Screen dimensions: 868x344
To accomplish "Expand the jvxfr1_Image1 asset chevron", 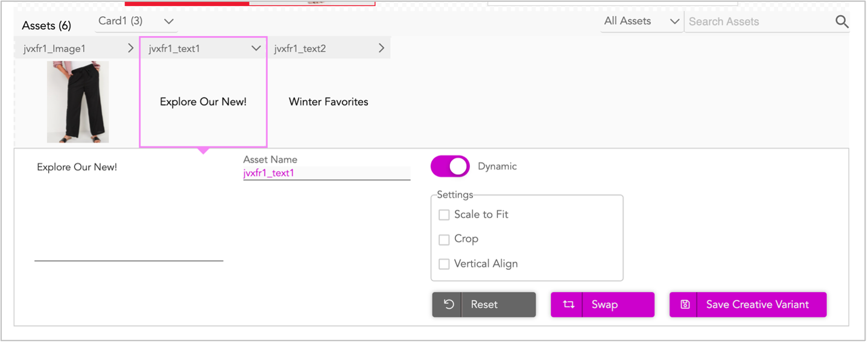I will 131,48.
